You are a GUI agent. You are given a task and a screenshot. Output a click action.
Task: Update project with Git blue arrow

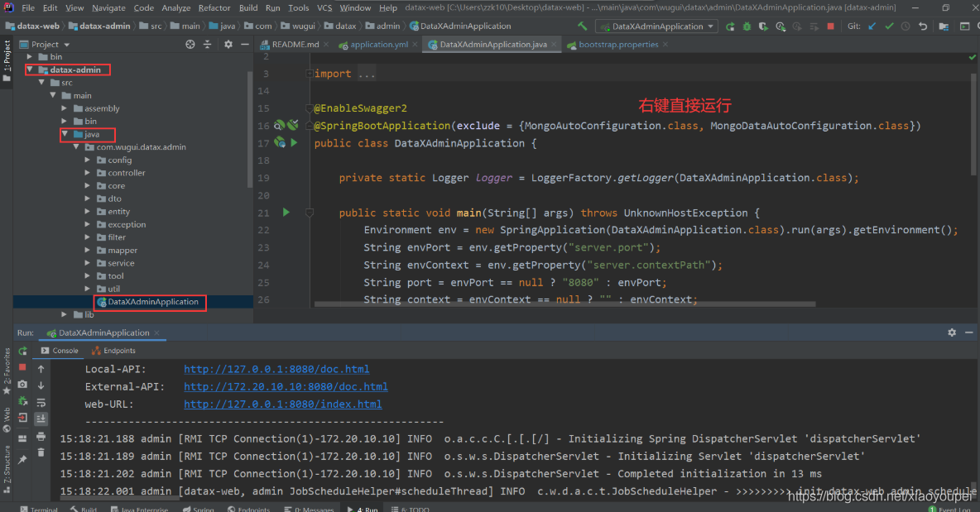[x=872, y=26]
